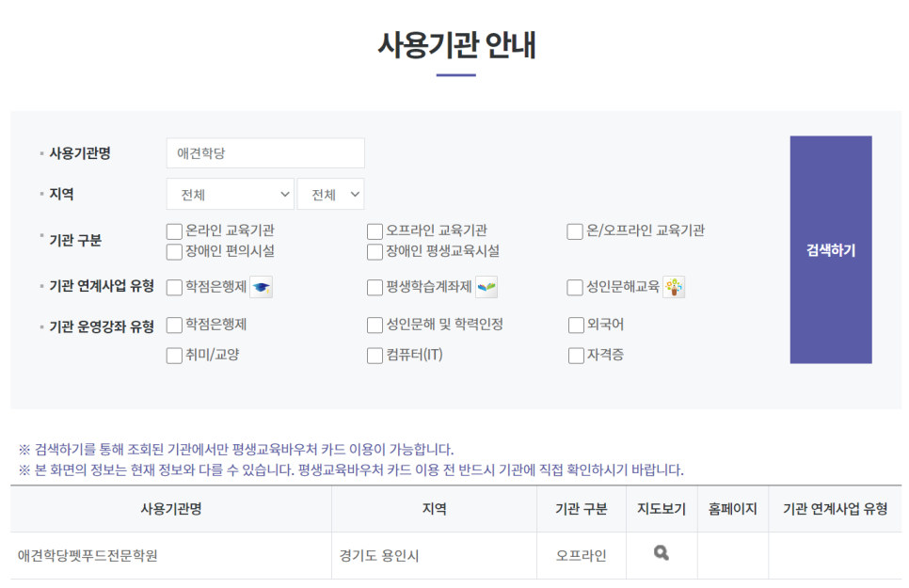This screenshot has height=588, width=909.
Task: Enable the 컴퓨터(IT) checkbox
Action: 375,356
